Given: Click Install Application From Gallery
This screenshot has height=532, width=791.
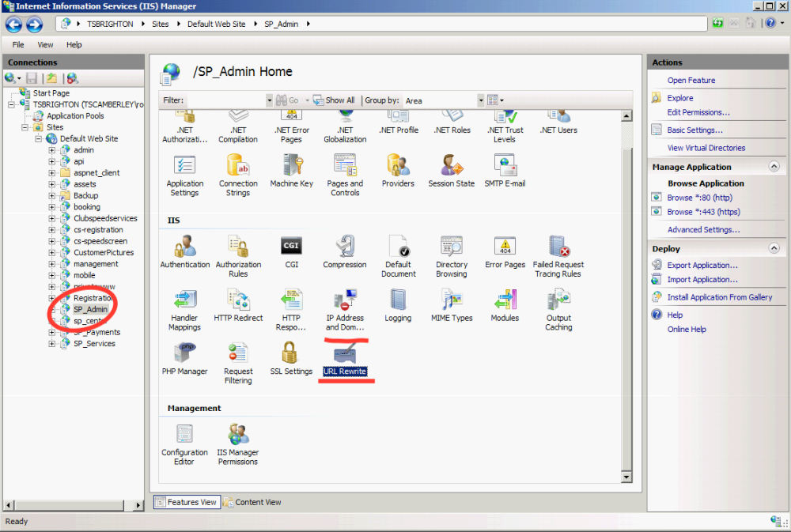Looking at the screenshot, I should tap(719, 297).
